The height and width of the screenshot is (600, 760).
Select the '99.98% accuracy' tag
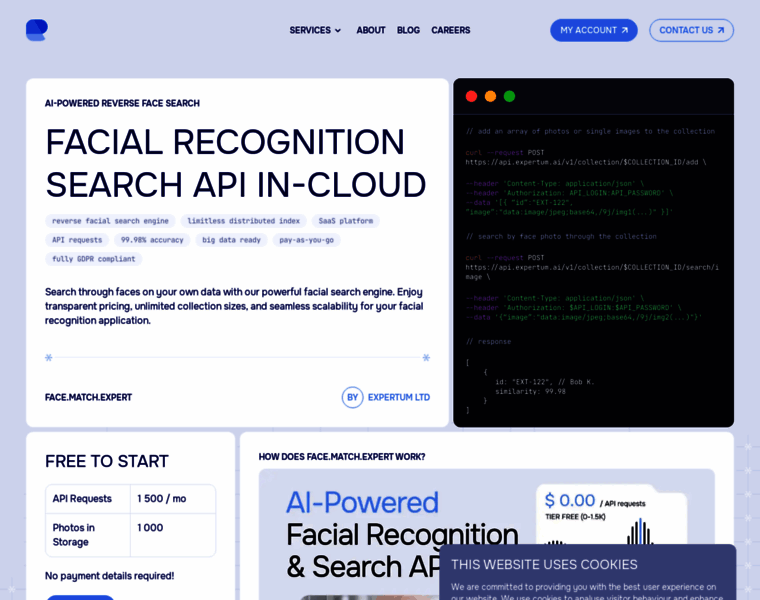click(x=152, y=240)
